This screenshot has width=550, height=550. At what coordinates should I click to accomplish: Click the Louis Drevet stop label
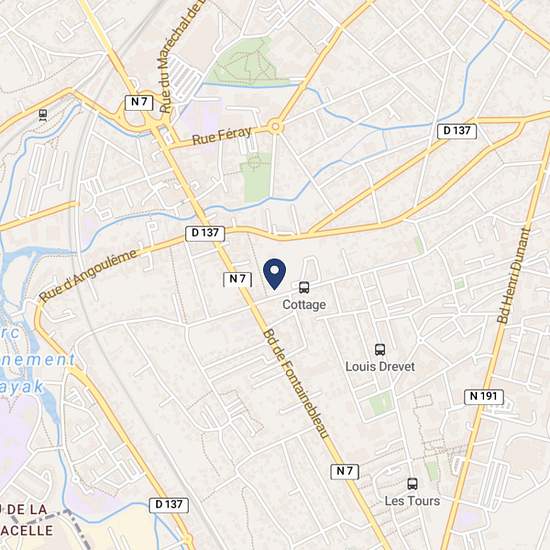coord(380,367)
